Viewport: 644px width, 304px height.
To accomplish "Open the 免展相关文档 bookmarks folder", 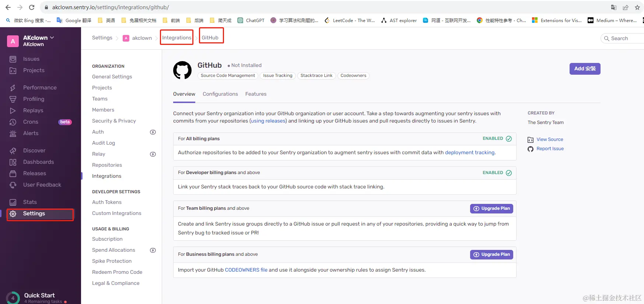I will 139,21.
